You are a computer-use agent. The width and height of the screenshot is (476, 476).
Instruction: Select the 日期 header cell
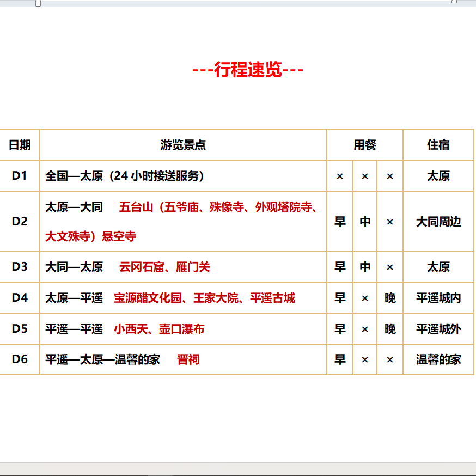coord(20,145)
